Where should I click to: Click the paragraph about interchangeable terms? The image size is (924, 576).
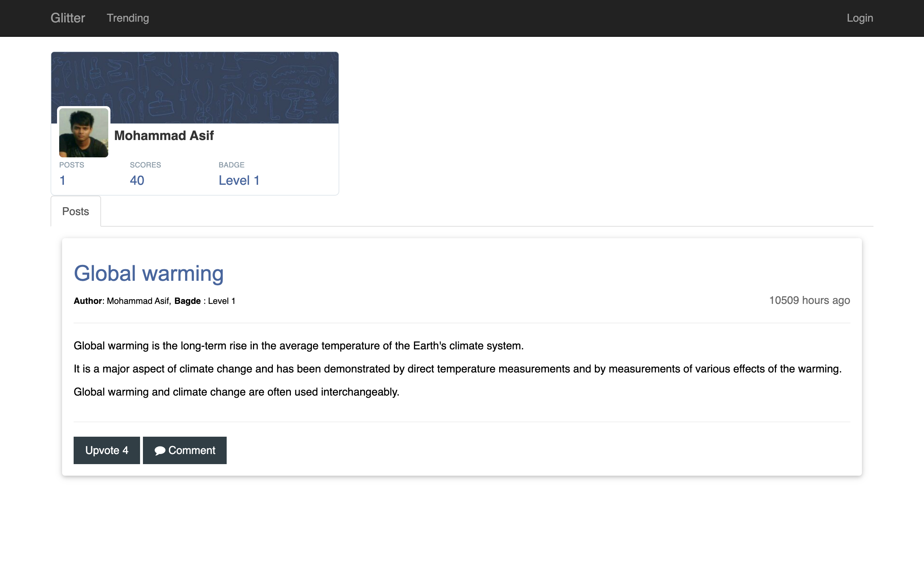pyautogui.click(x=236, y=392)
